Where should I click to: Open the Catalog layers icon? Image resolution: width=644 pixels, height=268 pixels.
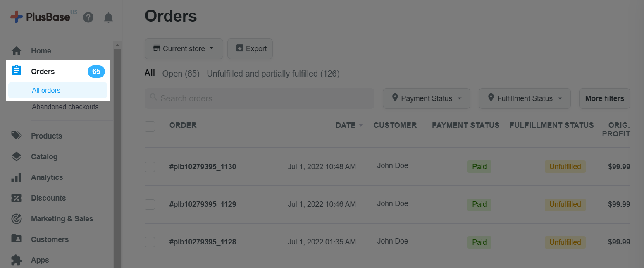click(x=16, y=156)
